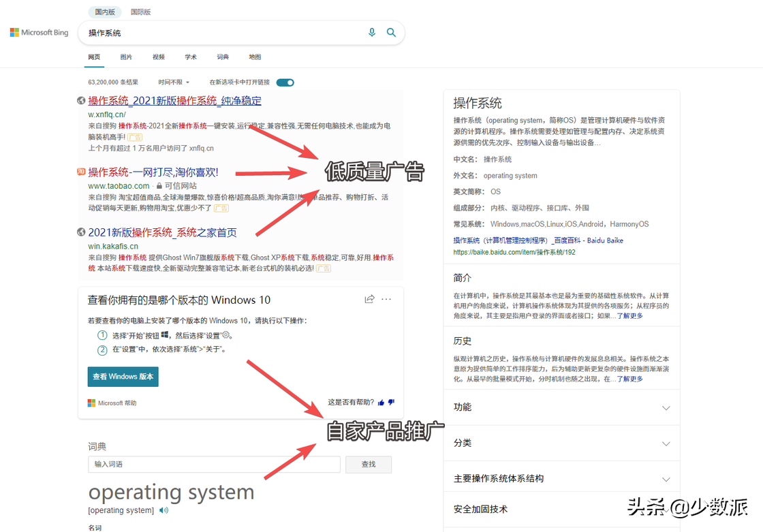Click the Microsoft Bing logo
This screenshot has height=532, width=763.
[x=38, y=32]
